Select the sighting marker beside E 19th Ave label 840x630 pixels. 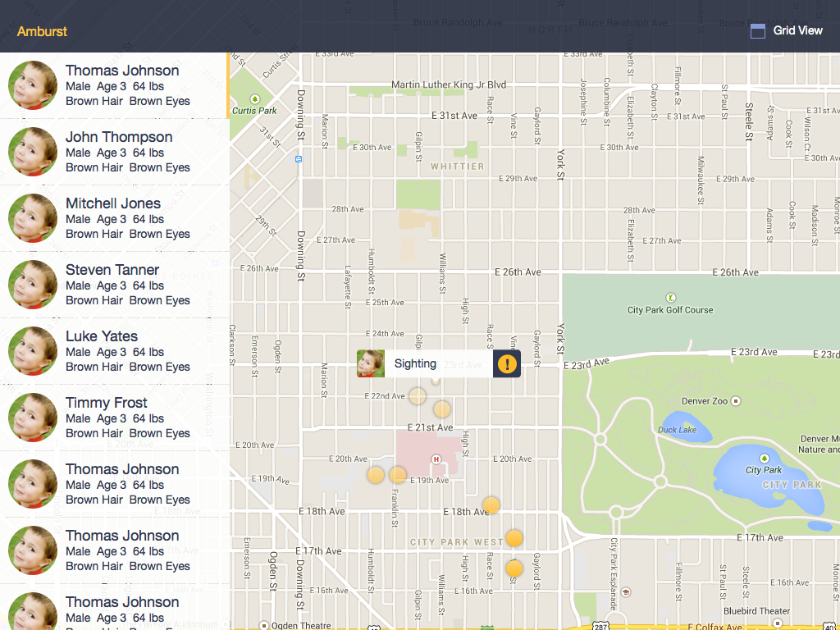398,475
